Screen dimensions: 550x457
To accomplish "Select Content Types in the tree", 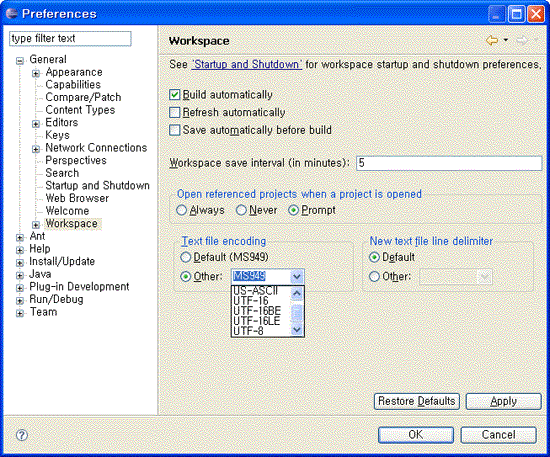I will pos(80,110).
